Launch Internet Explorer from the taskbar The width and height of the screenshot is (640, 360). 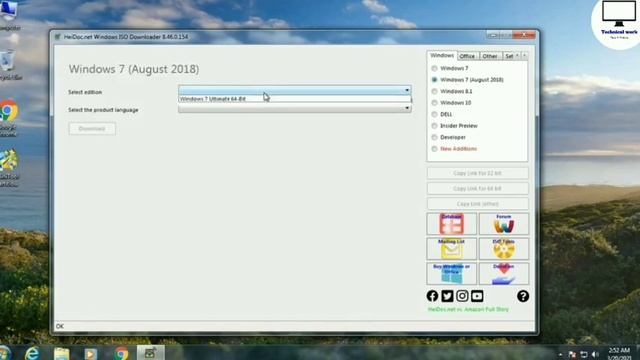click(x=32, y=353)
